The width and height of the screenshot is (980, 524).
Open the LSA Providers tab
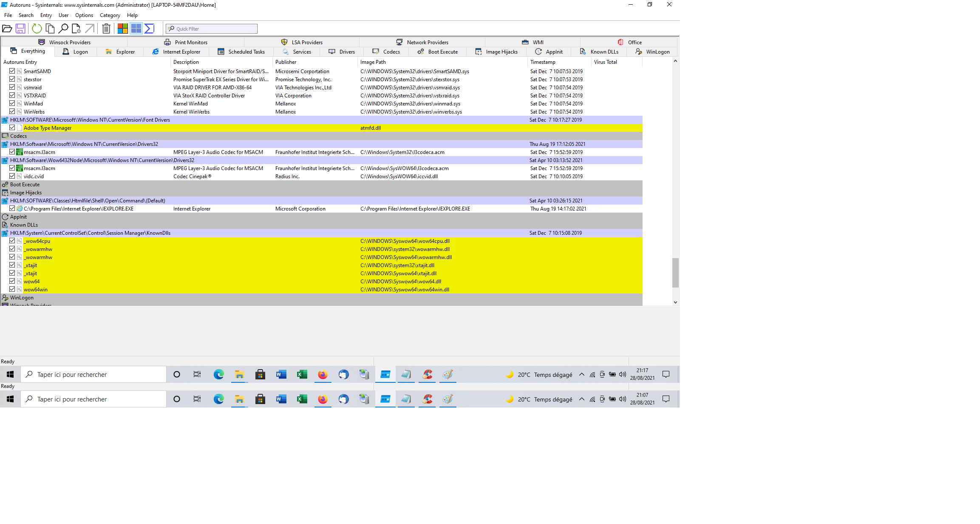coord(302,42)
